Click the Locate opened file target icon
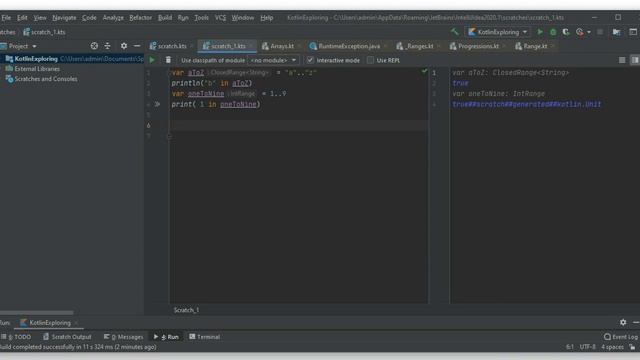Screen dimensions: 640x360 tap(94, 46)
